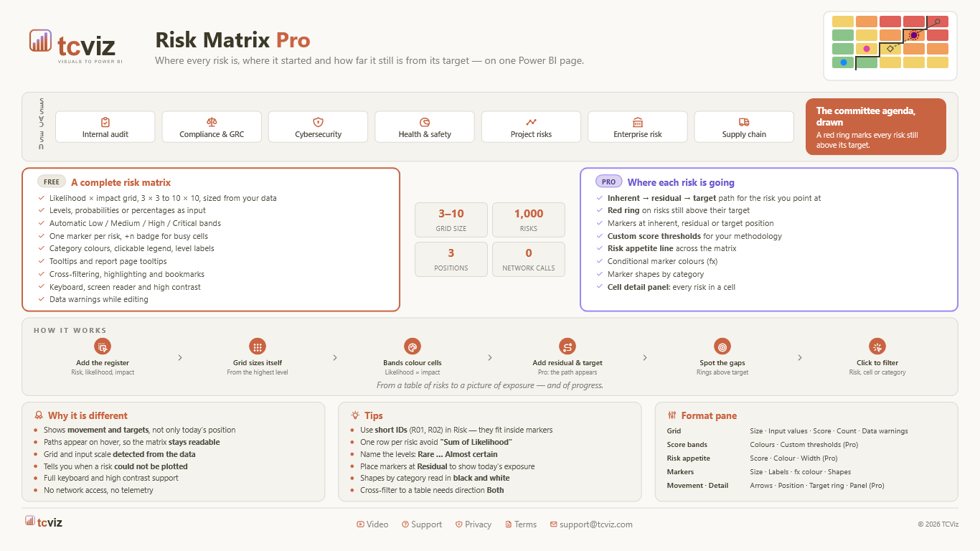Click the Bands colour cells palette icon
980x551 pixels.
[413, 347]
